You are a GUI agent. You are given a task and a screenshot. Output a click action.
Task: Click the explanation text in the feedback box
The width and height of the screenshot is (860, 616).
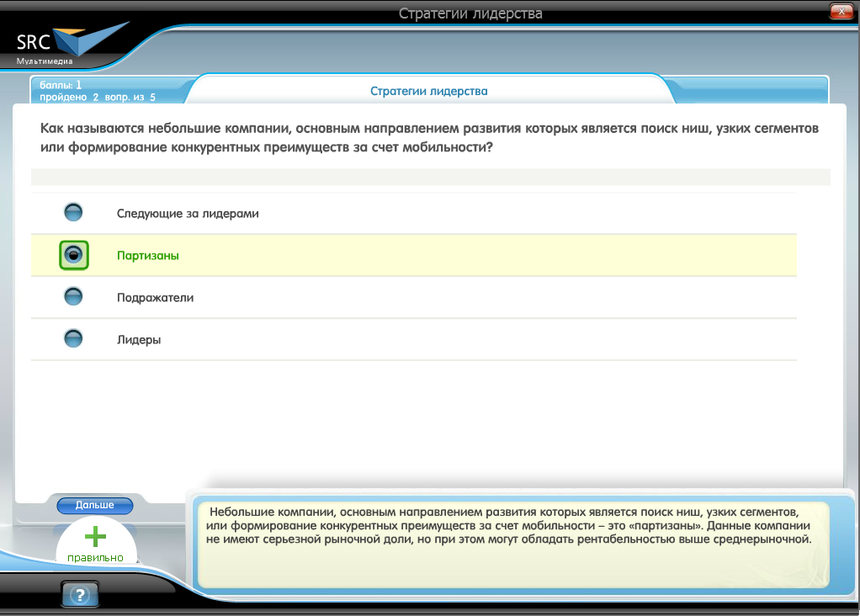coord(509,525)
